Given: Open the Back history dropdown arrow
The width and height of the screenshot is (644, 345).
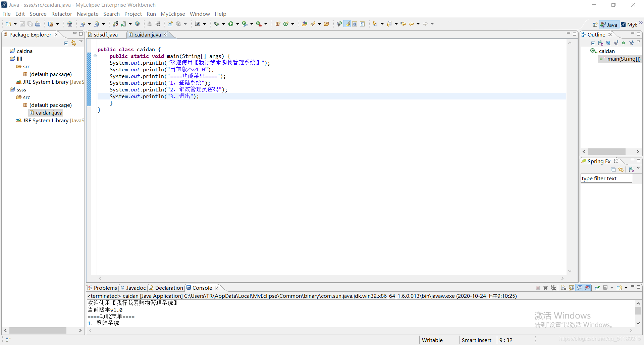Looking at the screenshot, I should pyautogui.click(x=418, y=24).
